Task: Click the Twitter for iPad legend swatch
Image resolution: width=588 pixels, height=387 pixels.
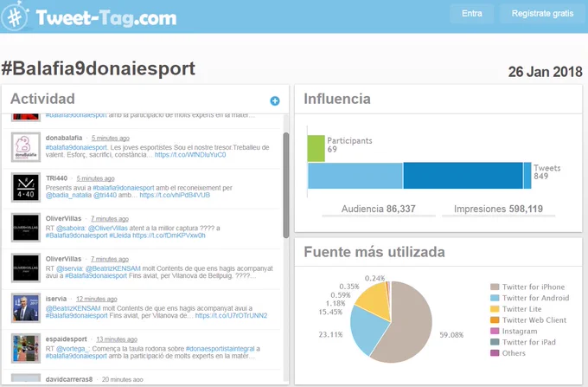Action: (x=495, y=342)
